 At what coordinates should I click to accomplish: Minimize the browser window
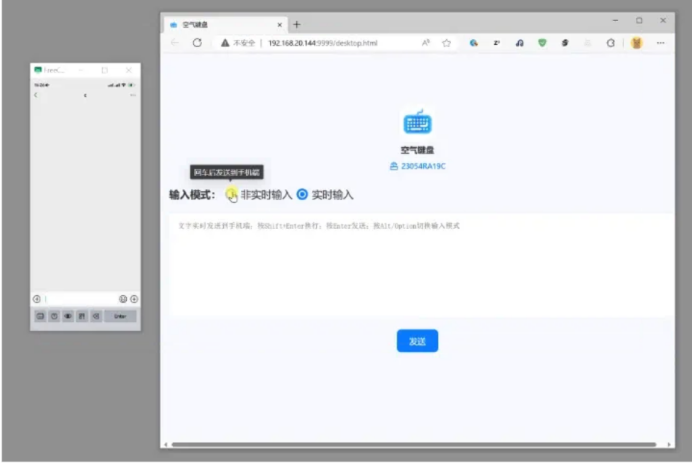(x=615, y=20)
